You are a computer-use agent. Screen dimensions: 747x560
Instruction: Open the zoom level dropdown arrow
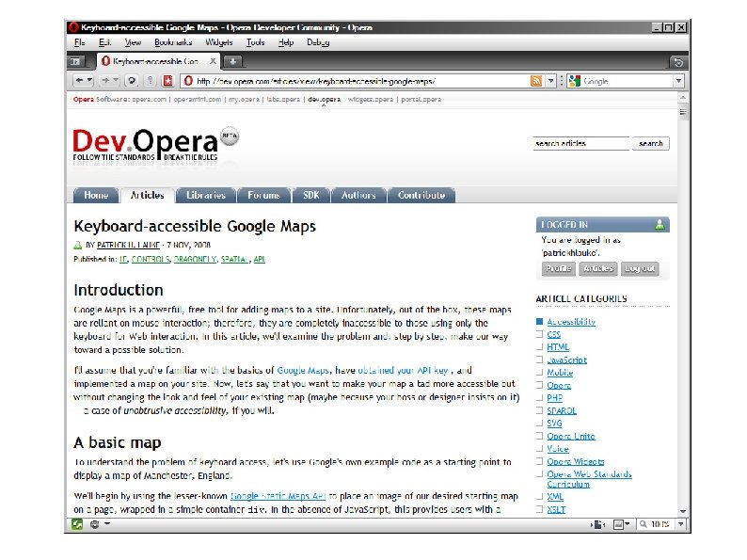point(681,524)
